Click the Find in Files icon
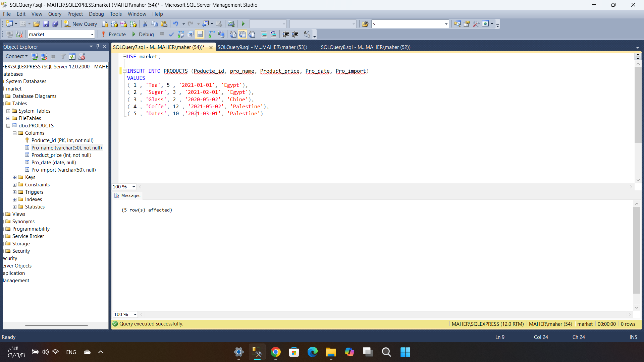Image resolution: width=644 pixels, height=362 pixels. pyautogui.click(x=365, y=24)
